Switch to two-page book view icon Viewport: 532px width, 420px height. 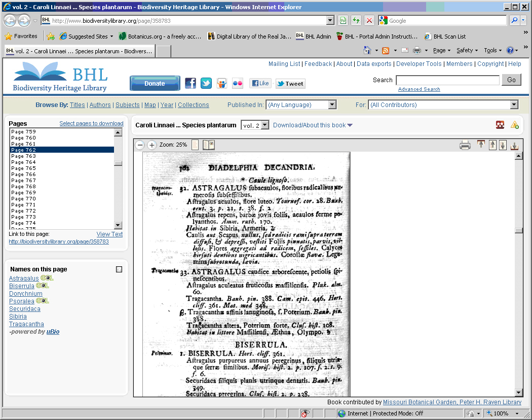tap(208, 145)
